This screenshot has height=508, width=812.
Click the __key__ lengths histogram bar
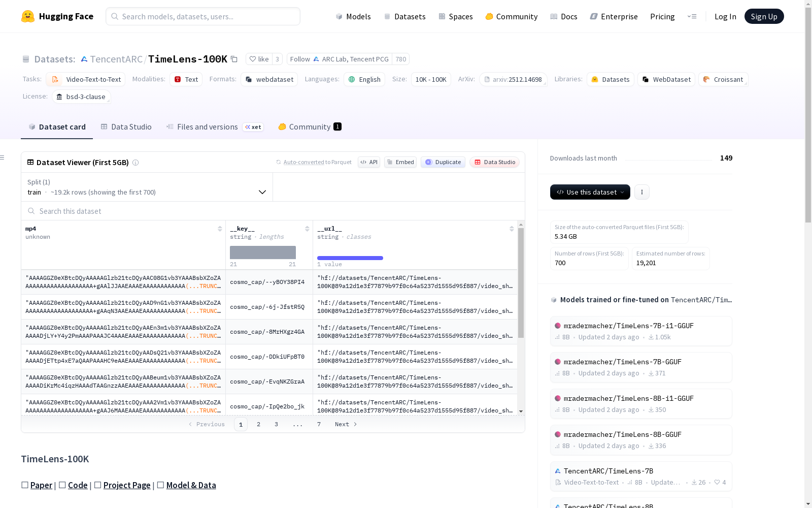pyautogui.click(x=263, y=252)
